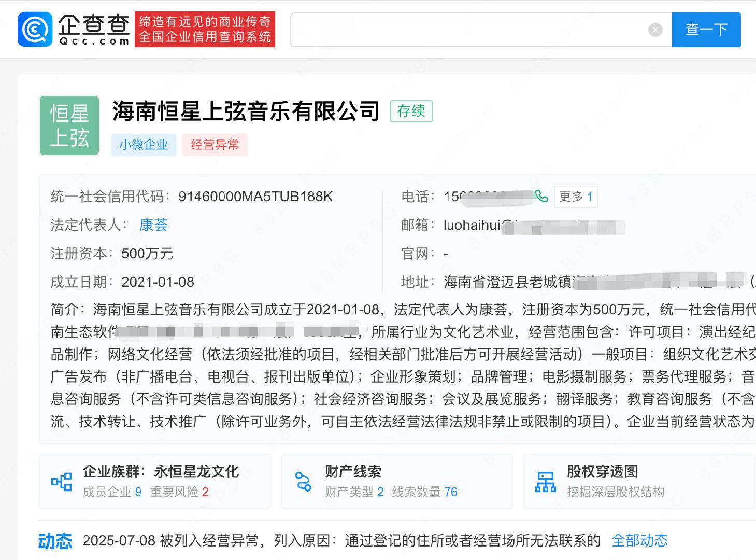The image size is (756, 560).
Task: Click the 财产线索 clue icon
Action: pos(303,482)
